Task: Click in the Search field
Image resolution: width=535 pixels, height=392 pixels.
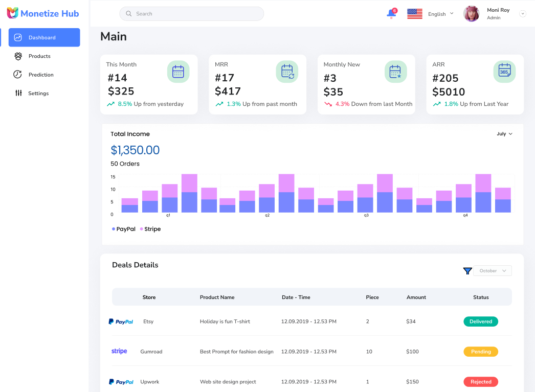Action: pos(191,14)
